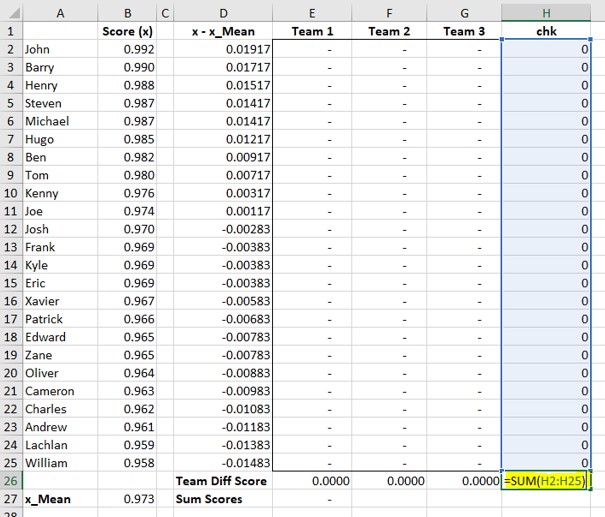Select row 26 header
This screenshot has height=517, width=605.
[x=10, y=481]
